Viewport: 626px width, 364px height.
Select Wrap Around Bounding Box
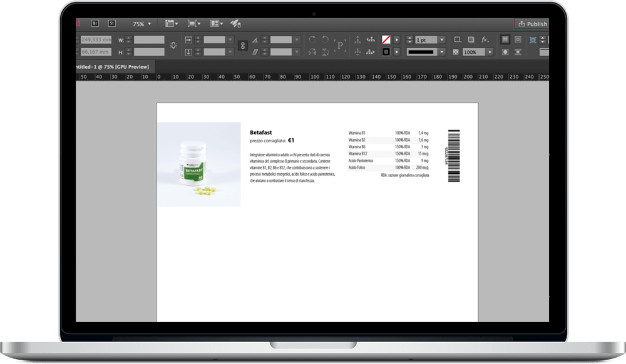(518, 39)
